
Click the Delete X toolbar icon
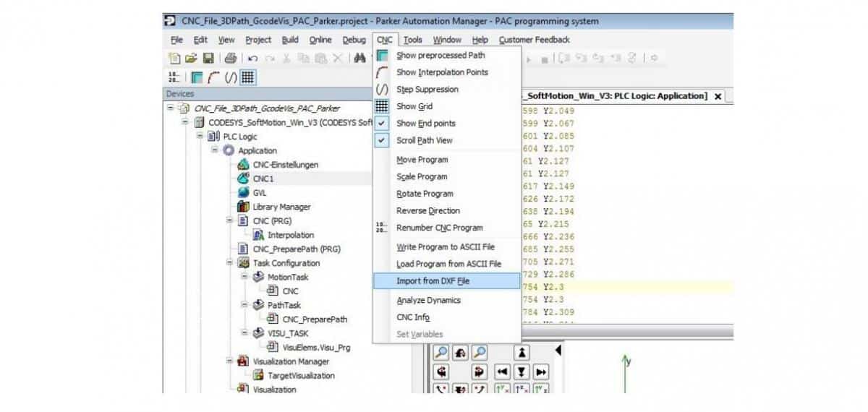pos(338,59)
